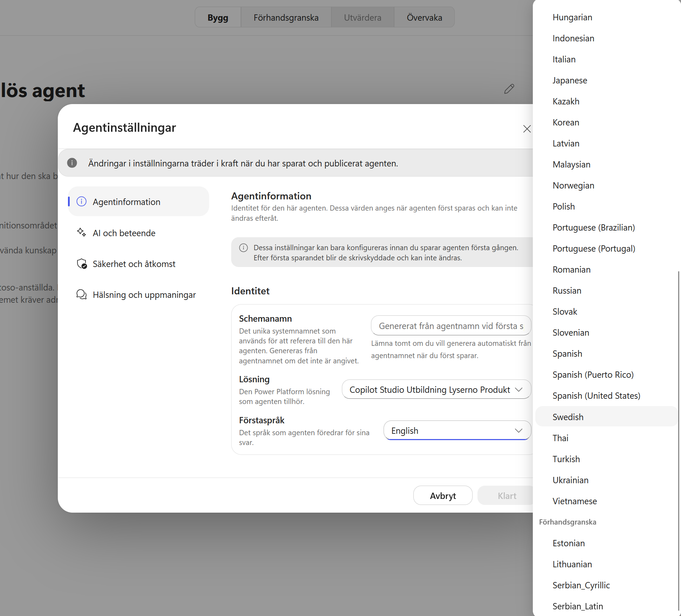Click the info icon in the settings banner

pyautogui.click(x=72, y=163)
